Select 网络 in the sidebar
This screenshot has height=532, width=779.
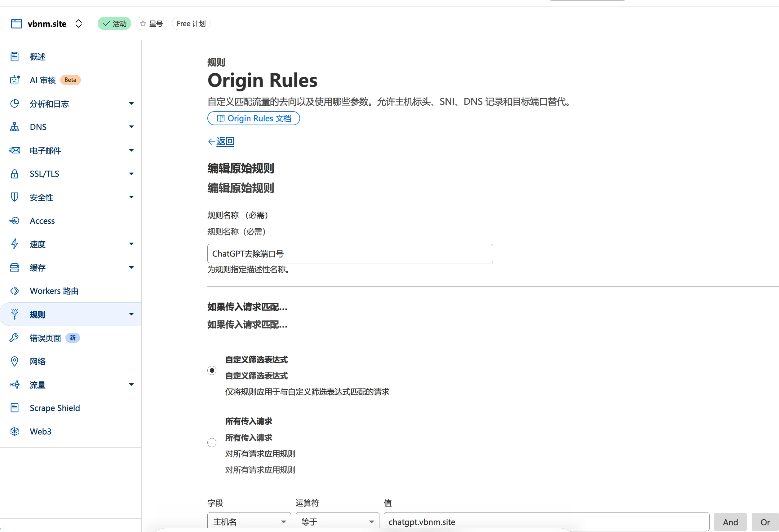[71, 361]
